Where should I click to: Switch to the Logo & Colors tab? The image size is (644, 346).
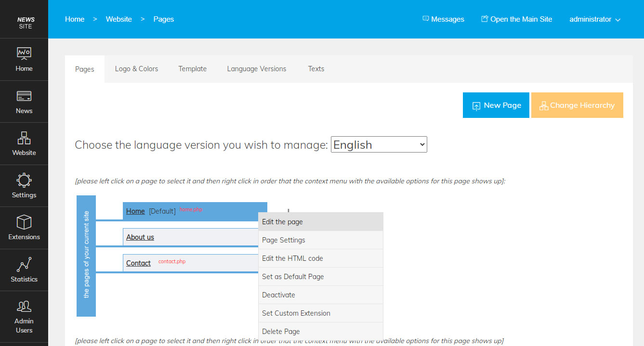click(x=136, y=69)
